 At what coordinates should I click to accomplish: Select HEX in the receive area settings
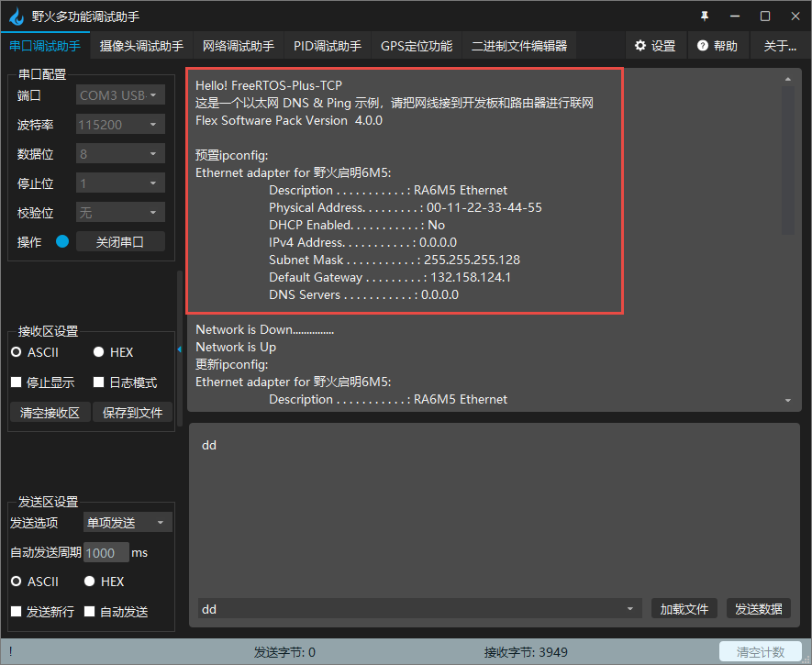[x=98, y=352]
